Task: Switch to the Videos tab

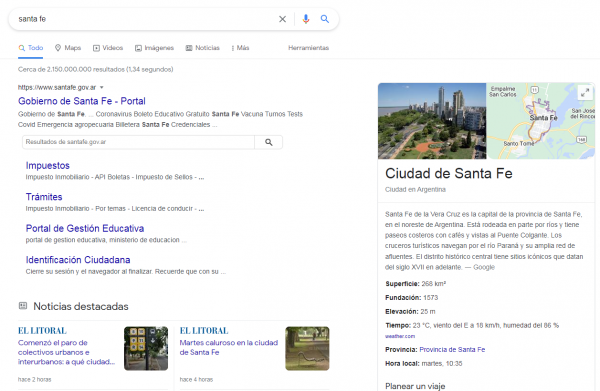Action: click(108, 48)
